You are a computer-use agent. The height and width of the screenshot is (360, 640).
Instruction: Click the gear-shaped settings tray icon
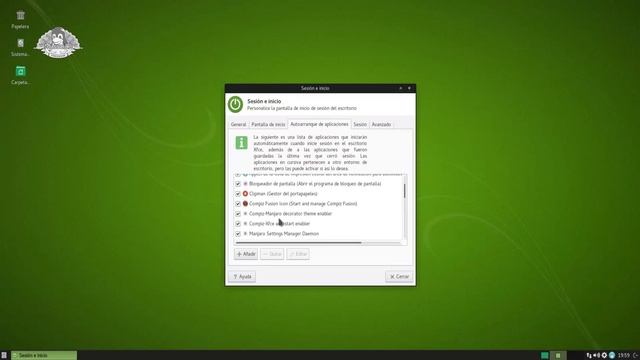tap(604, 356)
